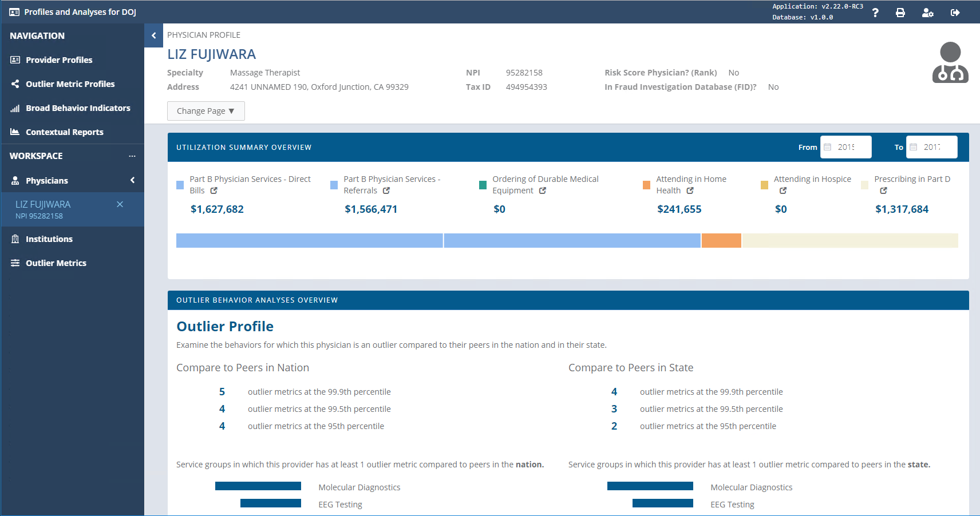Click the Attending in Hospice yellow swatch
Screen dimensions: 980x516
coord(764,185)
